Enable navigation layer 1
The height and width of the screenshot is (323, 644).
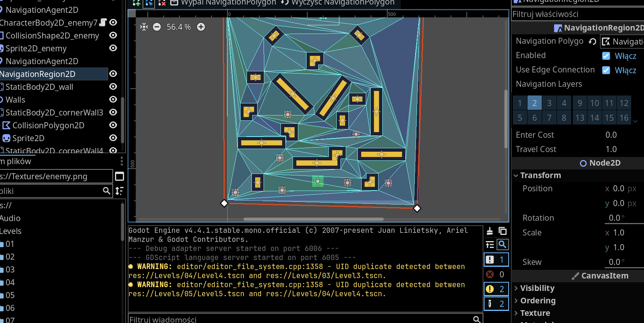click(x=520, y=103)
